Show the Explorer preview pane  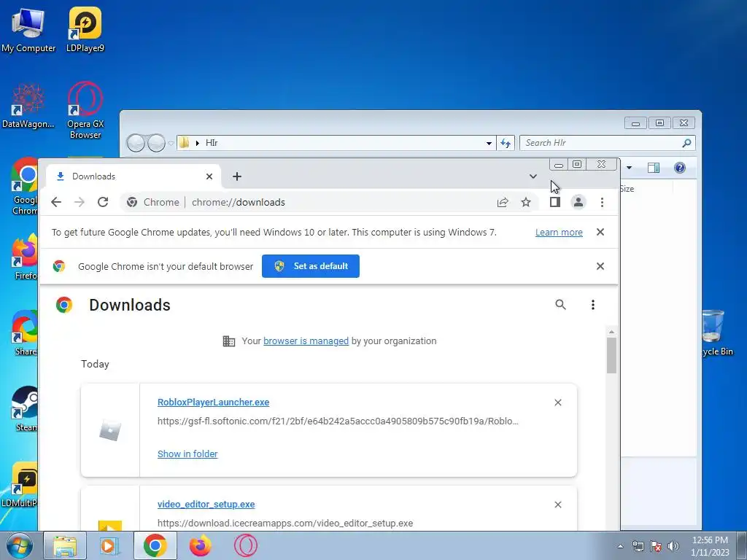point(654,168)
